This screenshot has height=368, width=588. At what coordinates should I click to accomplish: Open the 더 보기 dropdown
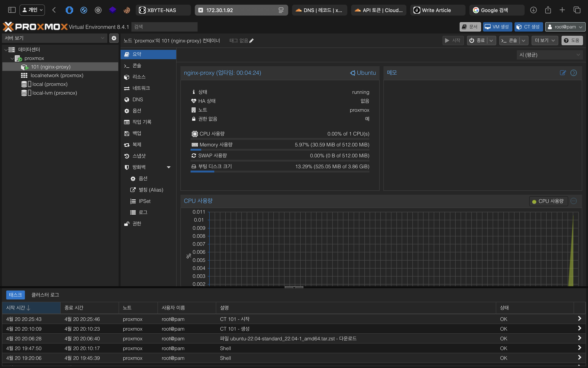pyautogui.click(x=545, y=40)
